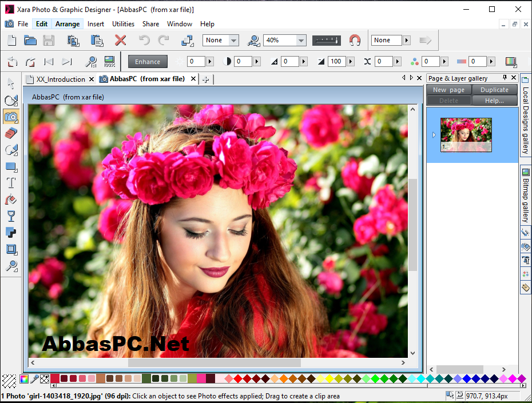Create a new document
This screenshot has height=403, width=532.
12,41
